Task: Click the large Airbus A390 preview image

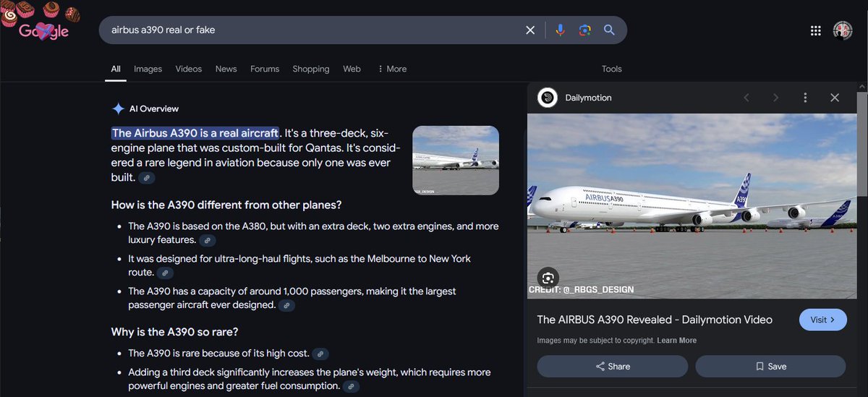Action: click(x=692, y=206)
